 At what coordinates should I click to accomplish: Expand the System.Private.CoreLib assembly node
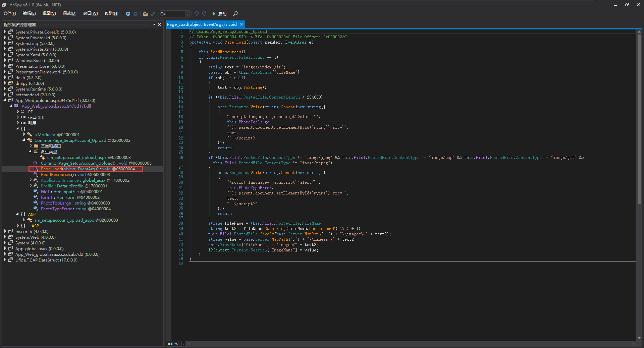(5, 32)
